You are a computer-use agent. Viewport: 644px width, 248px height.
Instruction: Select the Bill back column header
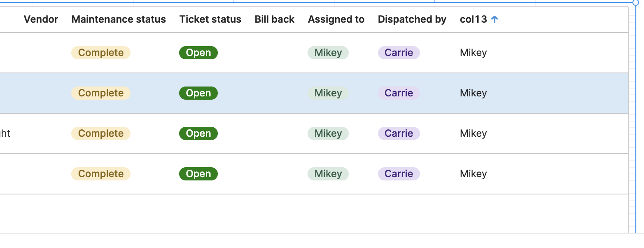[x=275, y=19]
